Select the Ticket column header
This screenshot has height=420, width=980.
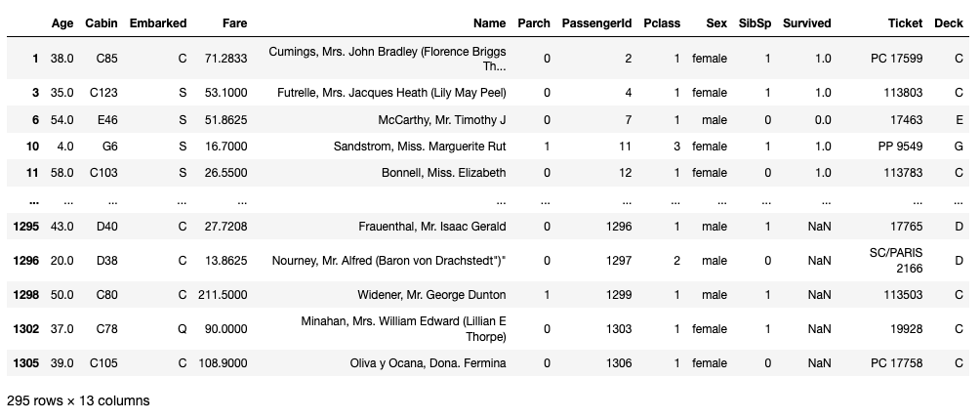pyautogui.click(x=905, y=23)
